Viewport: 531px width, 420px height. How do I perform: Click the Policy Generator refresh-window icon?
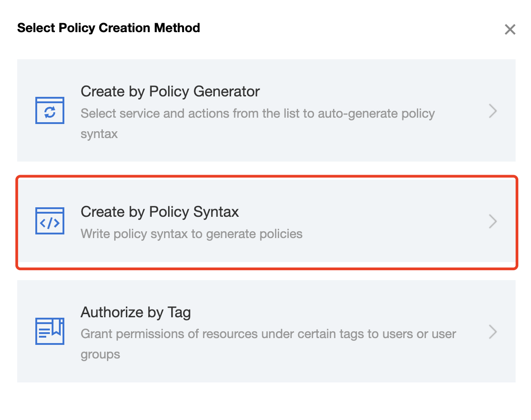coord(50,110)
